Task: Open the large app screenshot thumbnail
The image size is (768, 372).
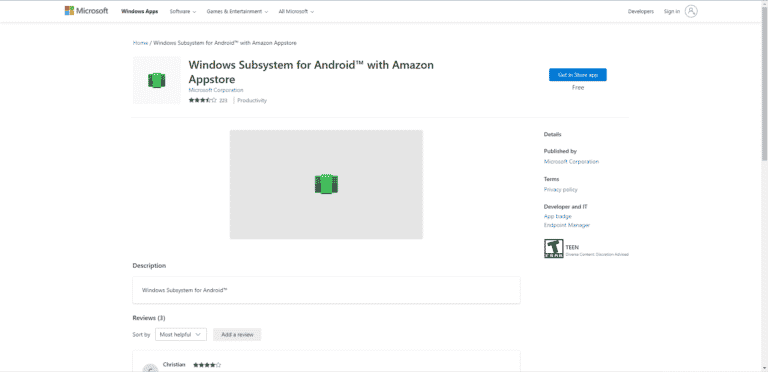Action: 326,185
